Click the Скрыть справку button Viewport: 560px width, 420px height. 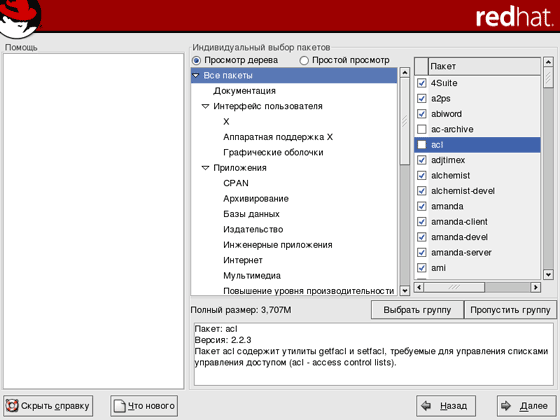pos(48,406)
